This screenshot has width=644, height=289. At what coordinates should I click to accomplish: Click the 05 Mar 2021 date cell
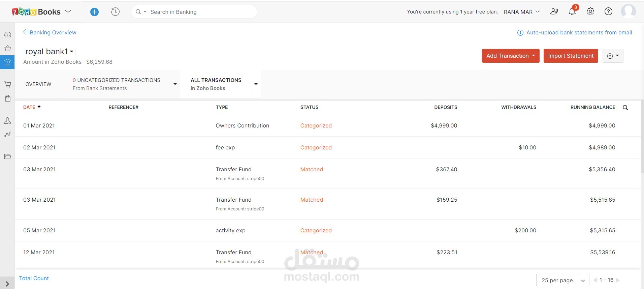coord(39,230)
